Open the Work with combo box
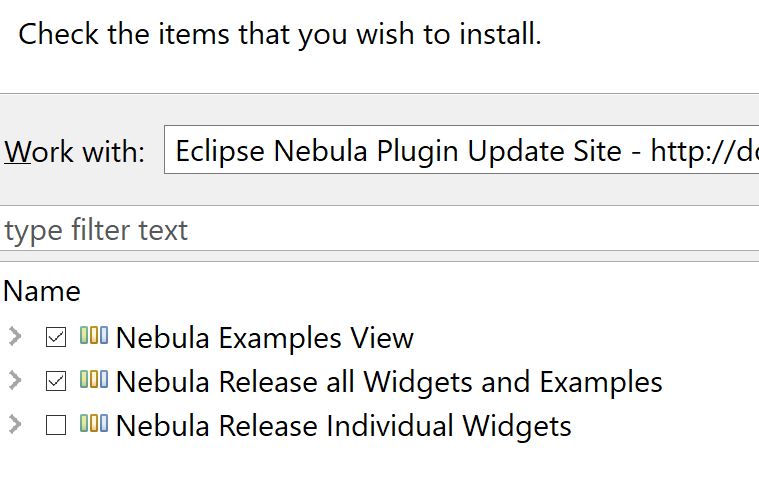 460,151
